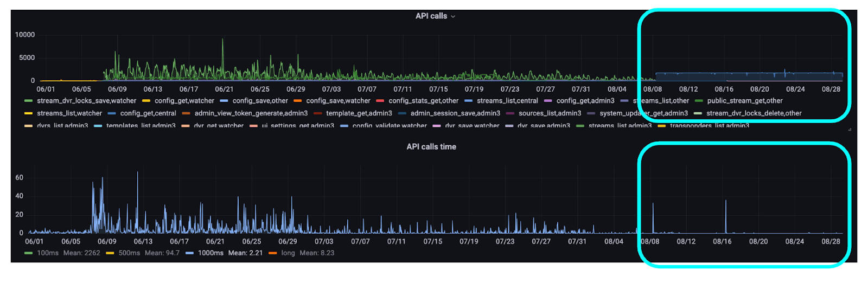Click the green color swatch for 100ms
Viewport: 868px width, 283px height.
(x=28, y=253)
